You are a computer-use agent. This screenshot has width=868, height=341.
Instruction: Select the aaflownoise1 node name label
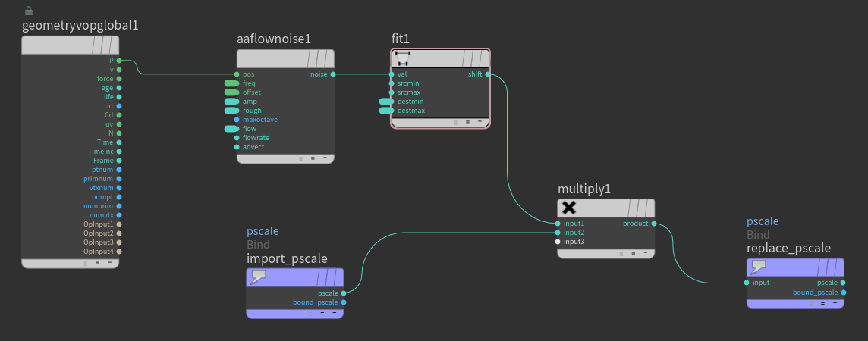click(x=274, y=39)
